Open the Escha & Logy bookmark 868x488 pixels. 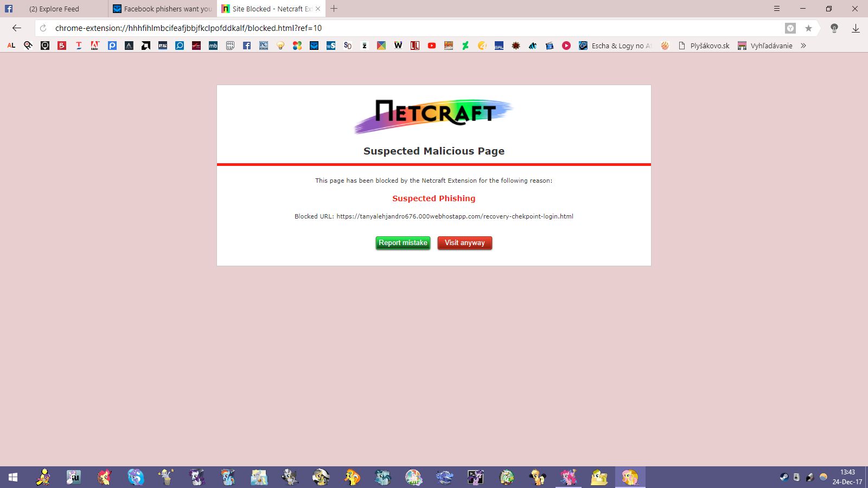616,46
